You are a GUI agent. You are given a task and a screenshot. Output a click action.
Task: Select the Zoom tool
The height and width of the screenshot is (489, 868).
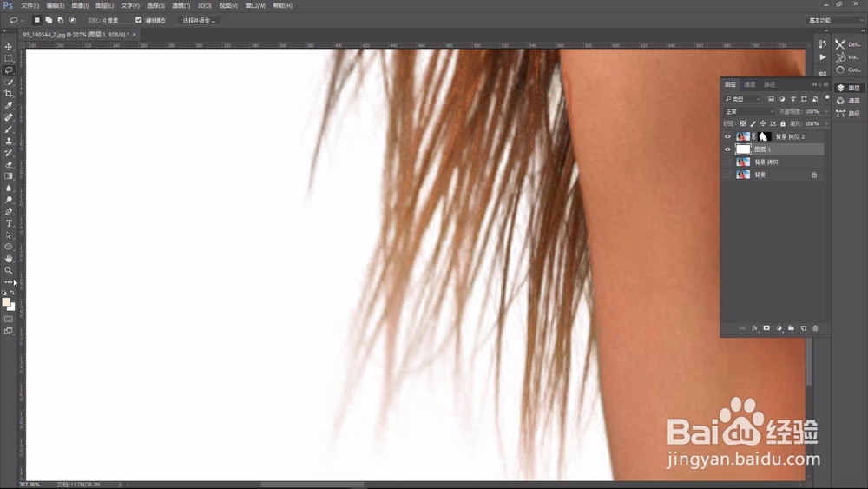(x=9, y=270)
